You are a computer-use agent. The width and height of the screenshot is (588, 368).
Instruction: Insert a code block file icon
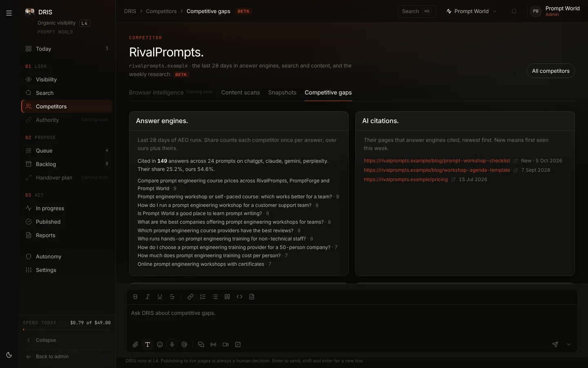(x=252, y=297)
